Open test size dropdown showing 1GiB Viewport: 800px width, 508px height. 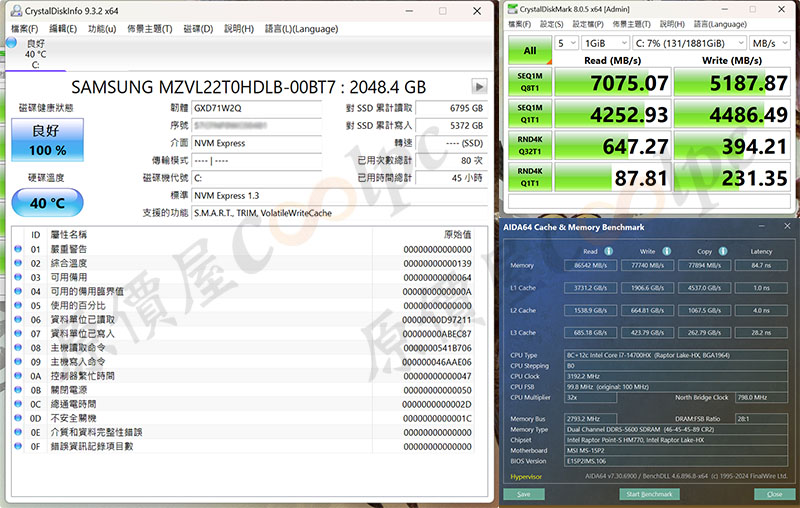606,43
